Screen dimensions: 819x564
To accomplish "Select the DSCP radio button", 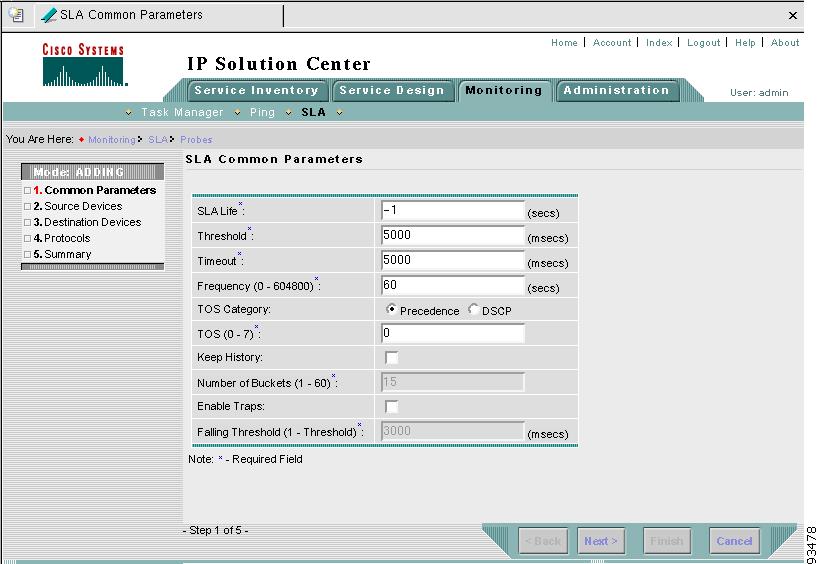I will [x=473, y=309].
